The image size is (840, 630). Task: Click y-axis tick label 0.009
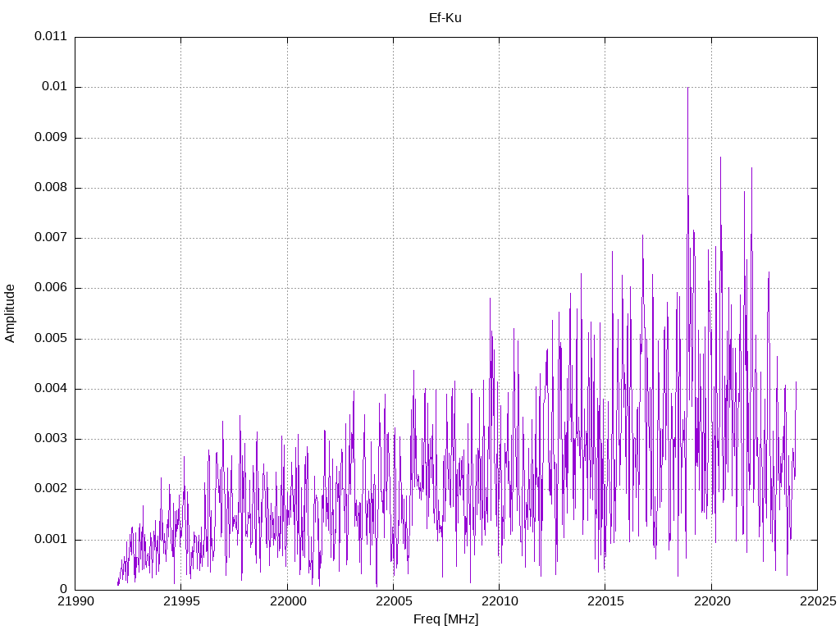(51, 137)
